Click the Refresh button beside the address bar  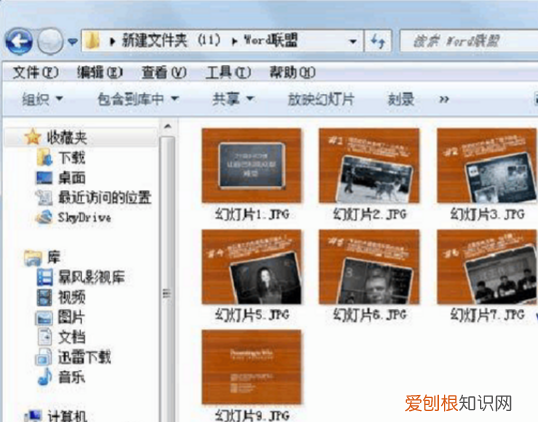pos(378,42)
